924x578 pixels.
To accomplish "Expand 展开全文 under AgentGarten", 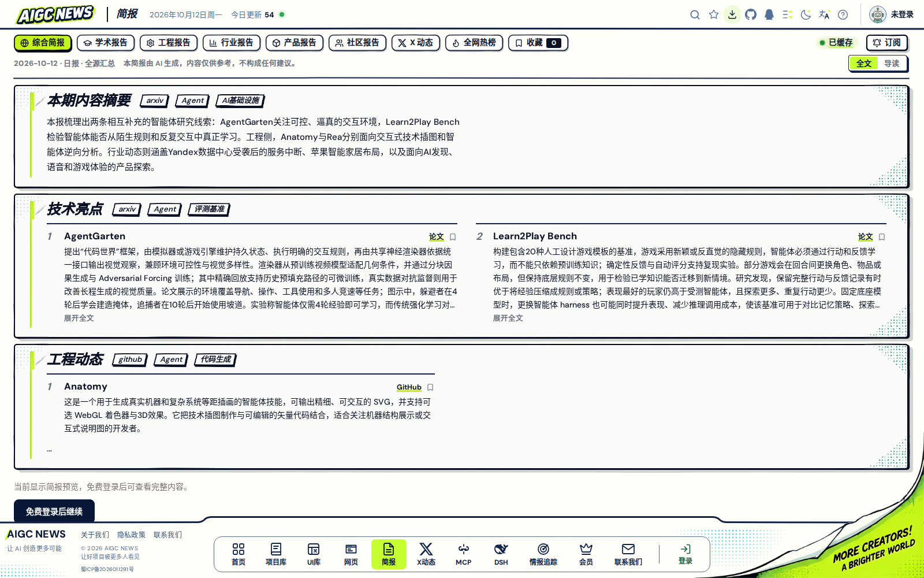I will point(79,318).
